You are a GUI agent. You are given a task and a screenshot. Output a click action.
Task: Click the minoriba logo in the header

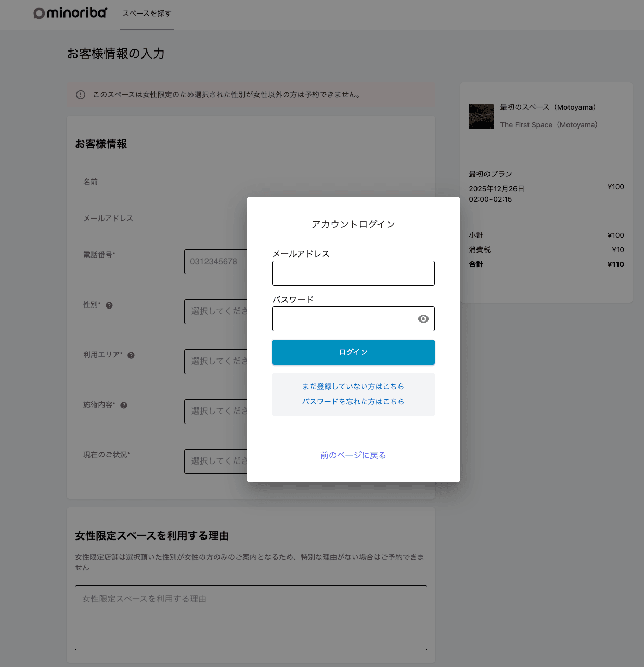(69, 12)
